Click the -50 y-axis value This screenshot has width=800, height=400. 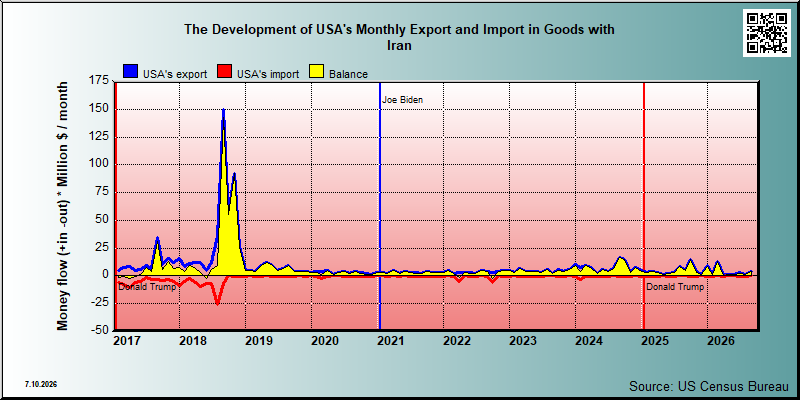pyautogui.click(x=101, y=330)
